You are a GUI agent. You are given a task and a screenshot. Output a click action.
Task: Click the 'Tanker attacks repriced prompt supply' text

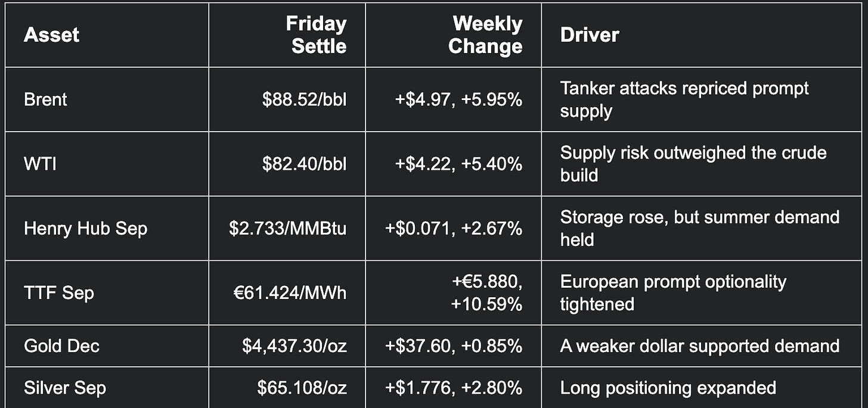click(x=684, y=99)
